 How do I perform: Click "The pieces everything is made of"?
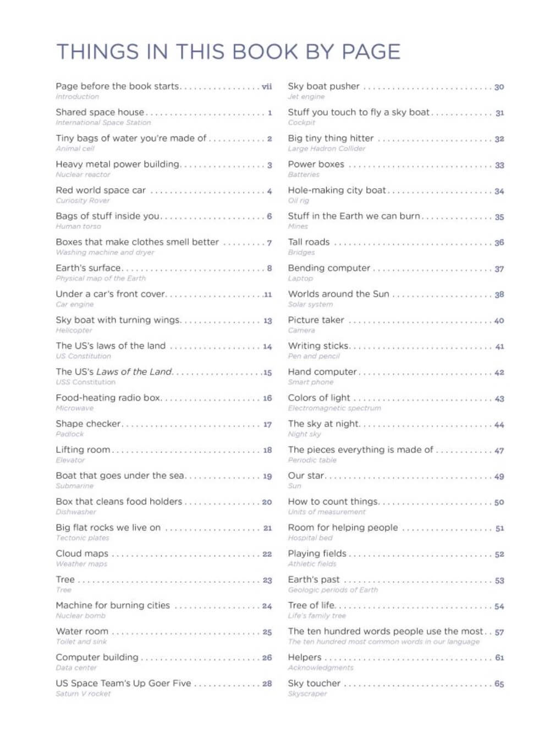(x=360, y=450)
